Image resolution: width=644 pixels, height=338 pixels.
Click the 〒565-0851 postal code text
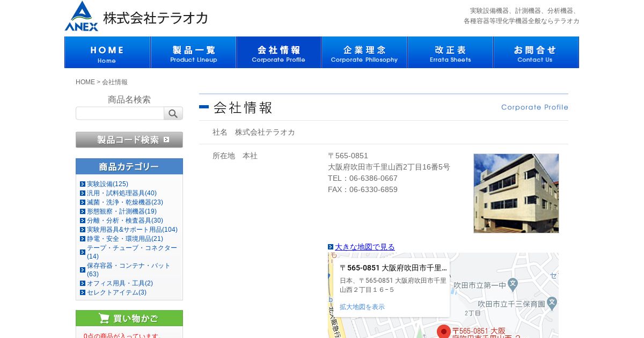click(348, 156)
